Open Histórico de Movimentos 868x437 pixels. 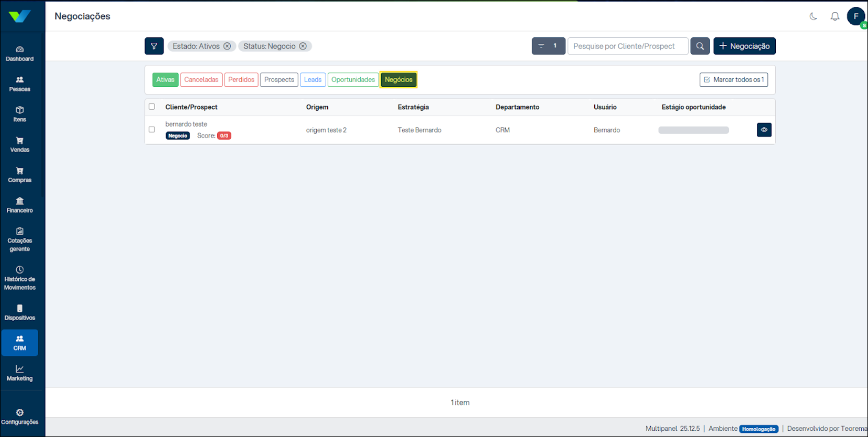pos(20,278)
